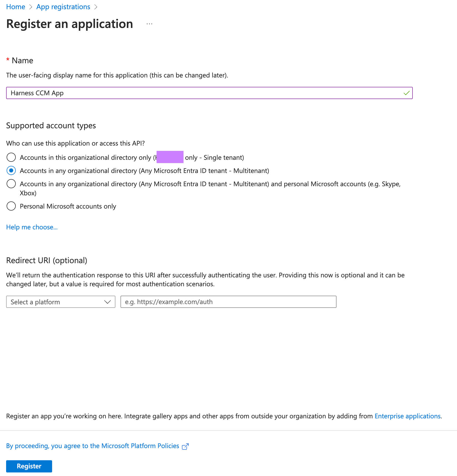Screen dimensions: 457x476
Task: Click the chevron after App registrations breadcrumb
Action: pyautogui.click(x=96, y=7)
